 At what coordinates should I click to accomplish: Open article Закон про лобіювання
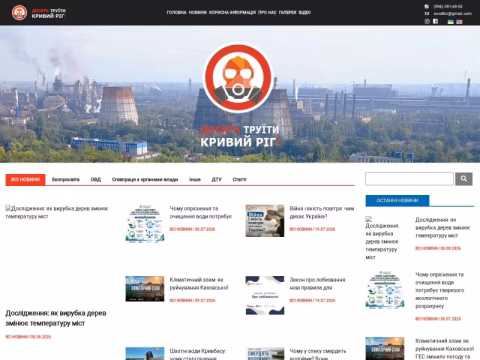click(317, 284)
